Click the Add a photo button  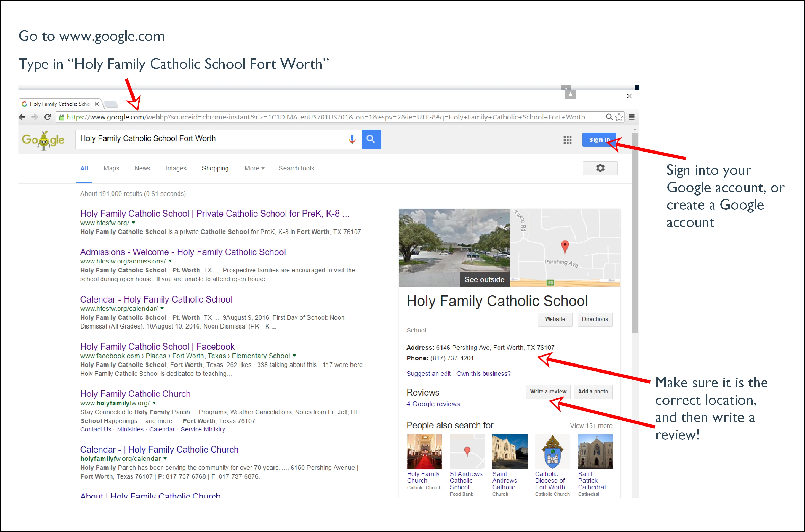[x=593, y=392]
